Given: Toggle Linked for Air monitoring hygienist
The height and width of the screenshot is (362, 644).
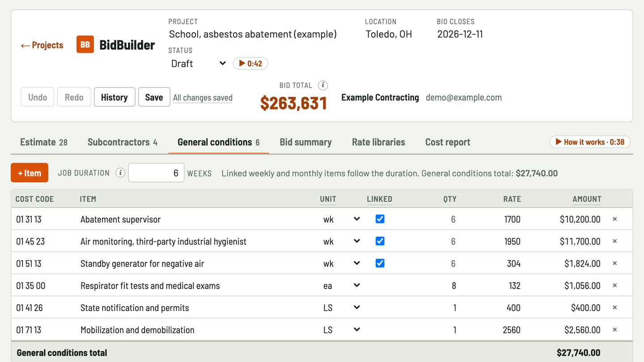Looking at the screenshot, I should point(380,241).
